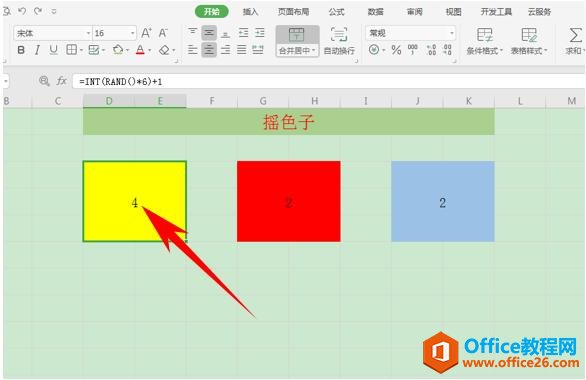Click the increase indent icon
This screenshot has width=586, height=380.
[x=260, y=33]
